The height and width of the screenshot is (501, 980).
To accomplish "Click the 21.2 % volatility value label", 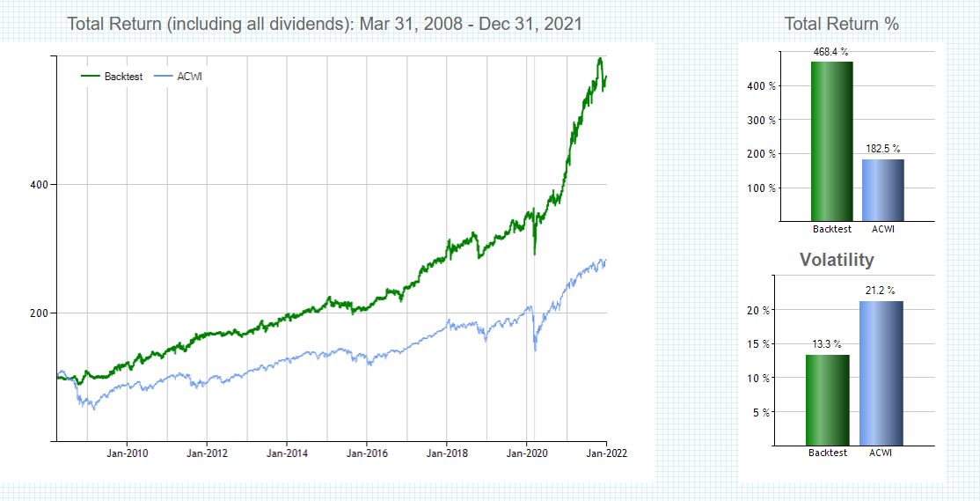I will click(880, 291).
